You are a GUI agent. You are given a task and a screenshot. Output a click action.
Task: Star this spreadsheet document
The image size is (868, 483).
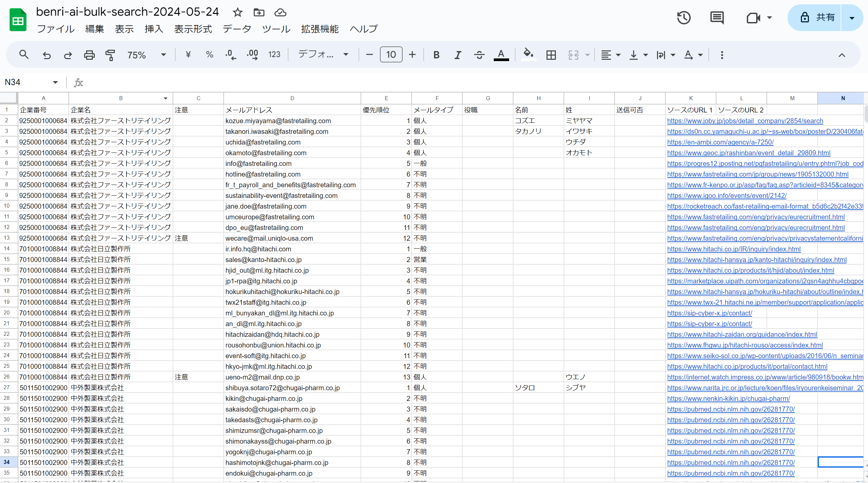click(x=238, y=13)
